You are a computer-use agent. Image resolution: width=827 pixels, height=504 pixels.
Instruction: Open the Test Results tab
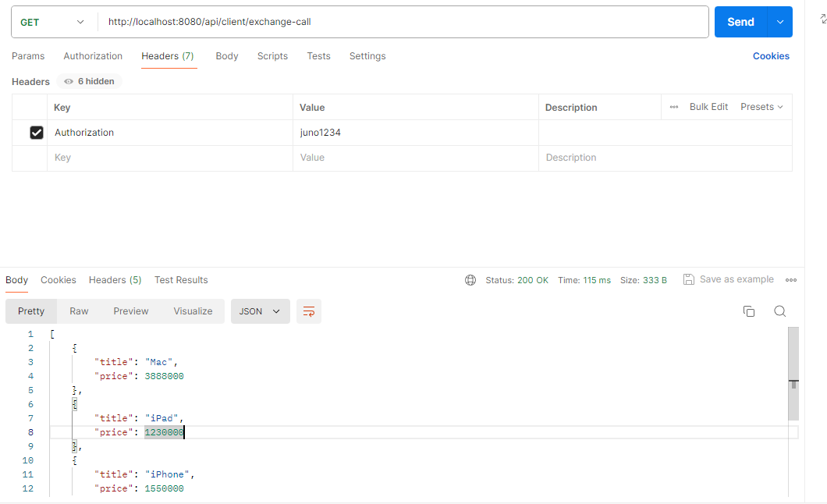tap(181, 280)
